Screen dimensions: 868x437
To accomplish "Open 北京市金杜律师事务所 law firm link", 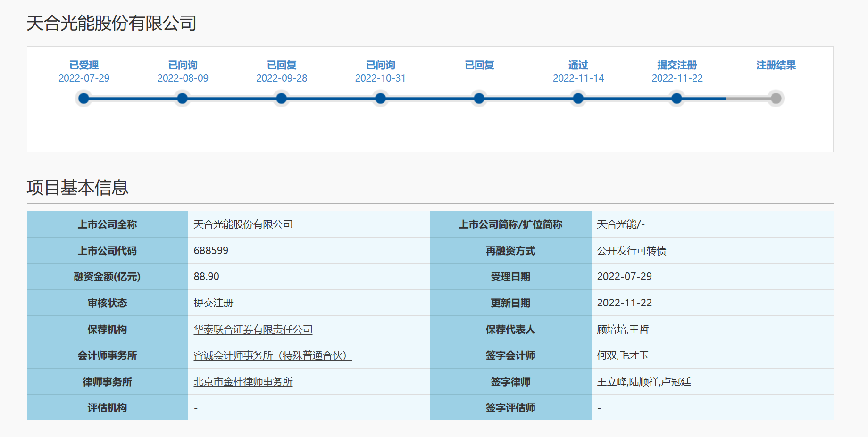I will click(x=243, y=382).
